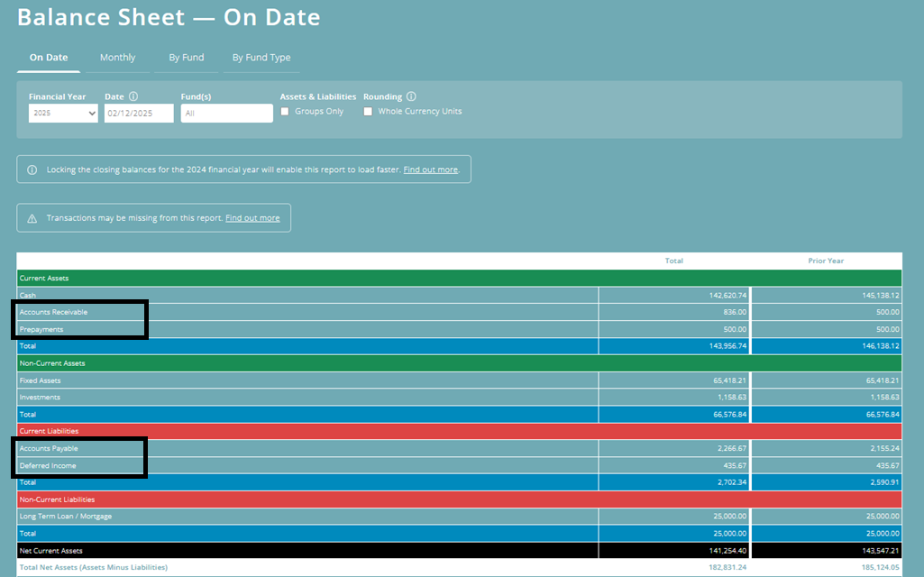The image size is (924, 577).
Task: Click the Net Current Assets row label
Action: tap(50, 551)
